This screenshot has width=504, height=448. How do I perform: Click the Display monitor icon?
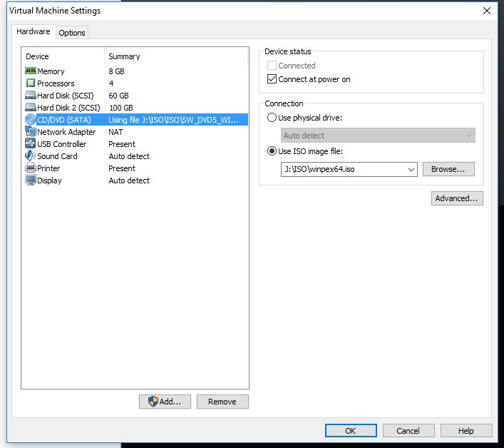point(31,180)
